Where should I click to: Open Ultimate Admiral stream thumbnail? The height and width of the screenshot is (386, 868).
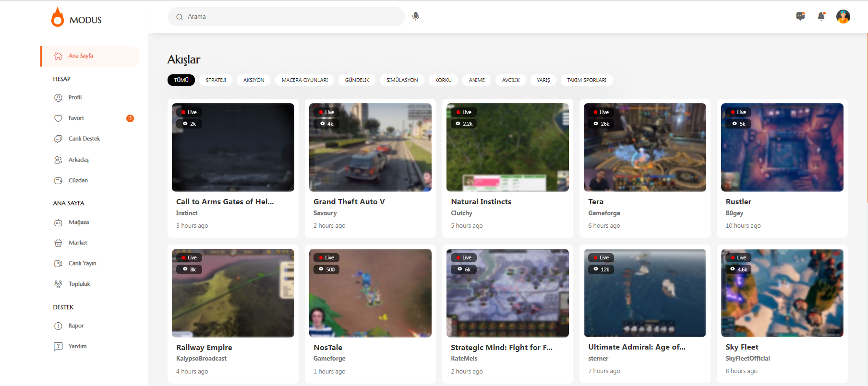click(x=645, y=293)
